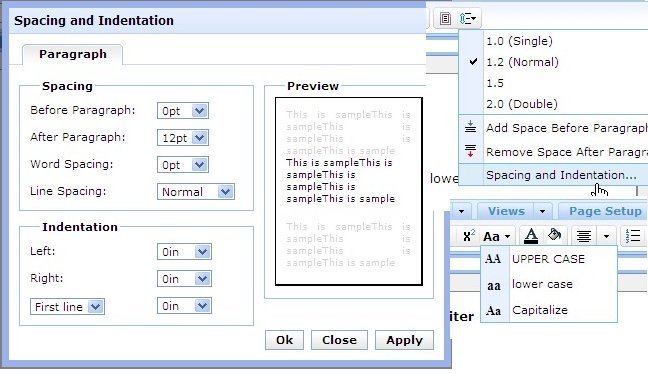Click the numbered list icon

click(633, 236)
